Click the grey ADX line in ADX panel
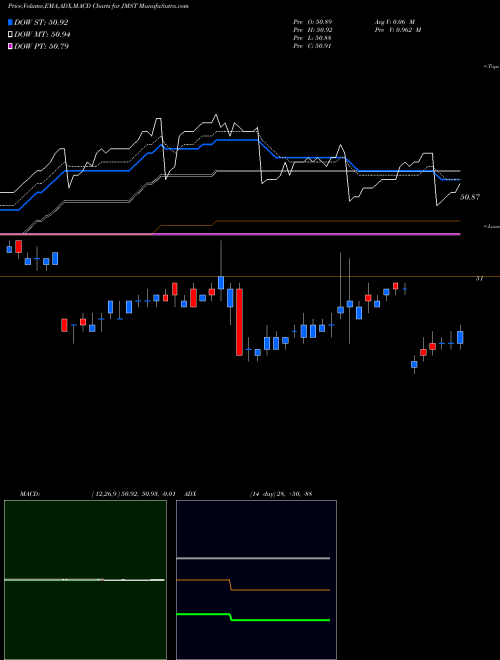 pyautogui.click(x=253, y=558)
